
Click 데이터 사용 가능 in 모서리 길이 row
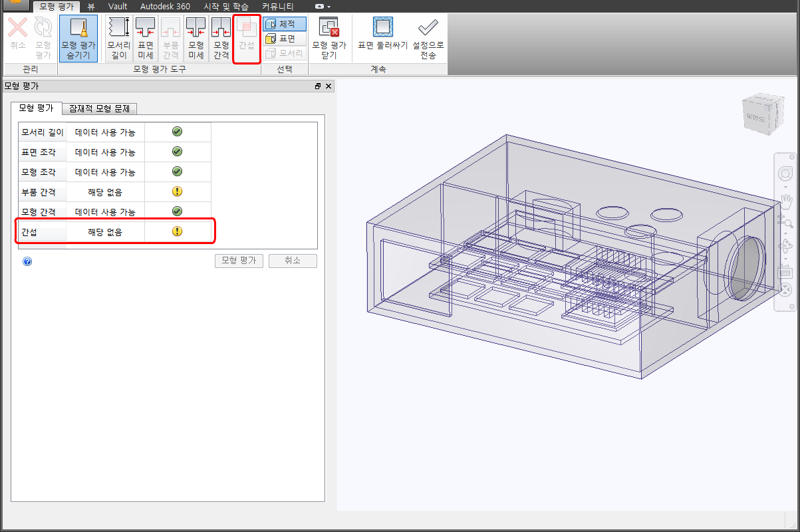[105, 132]
